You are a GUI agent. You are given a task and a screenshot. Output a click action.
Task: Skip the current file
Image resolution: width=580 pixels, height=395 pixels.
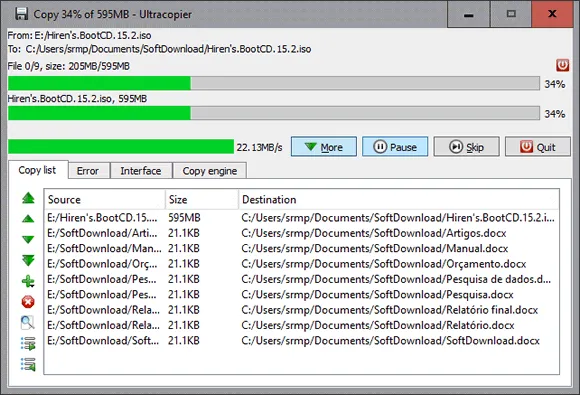[x=466, y=147]
